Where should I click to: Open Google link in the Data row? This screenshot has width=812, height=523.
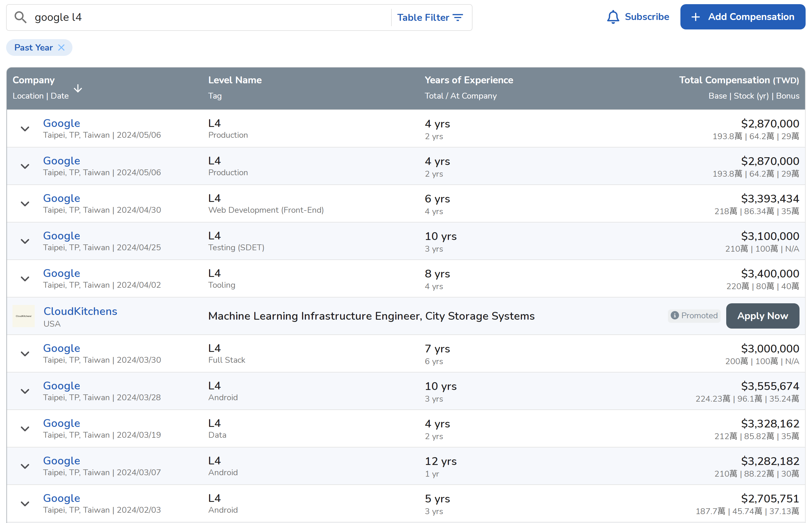click(61, 423)
